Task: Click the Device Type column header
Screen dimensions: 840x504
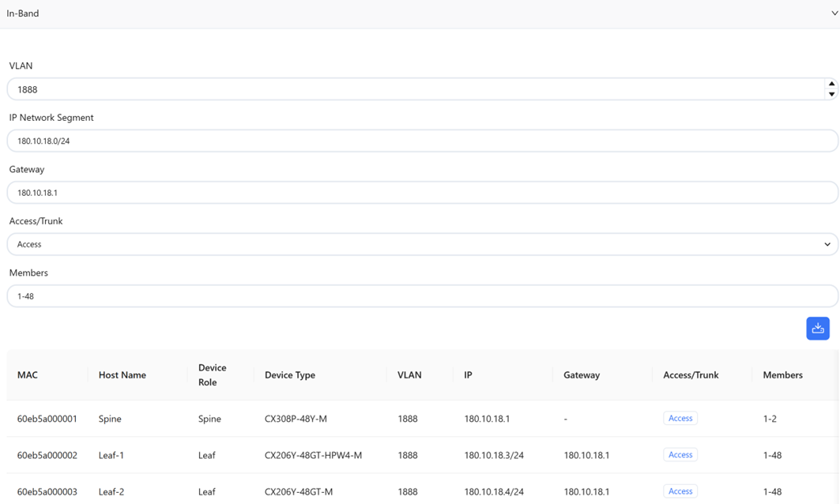Action: click(290, 375)
